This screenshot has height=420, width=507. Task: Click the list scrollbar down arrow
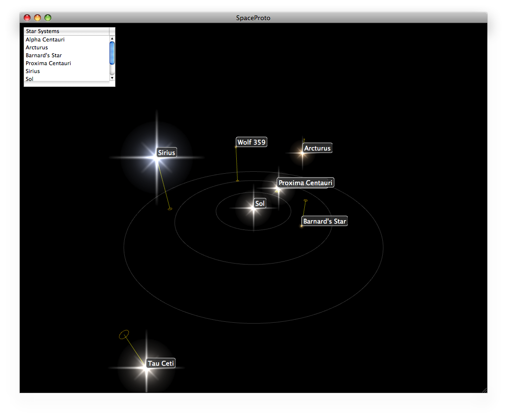click(x=112, y=78)
